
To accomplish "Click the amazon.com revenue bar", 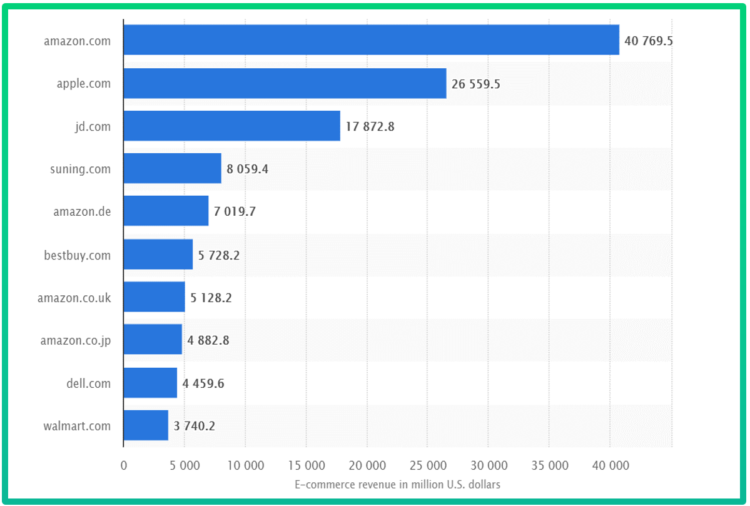I will click(371, 40).
